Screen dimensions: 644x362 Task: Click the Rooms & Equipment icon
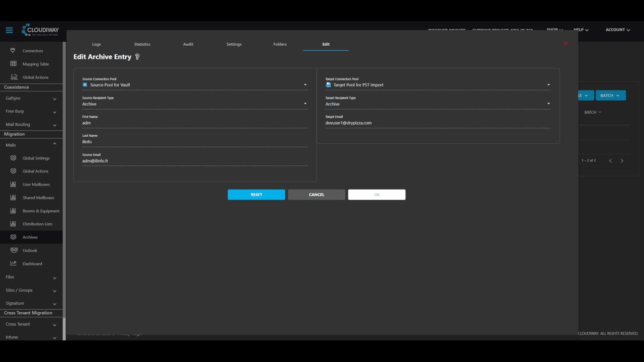13,211
